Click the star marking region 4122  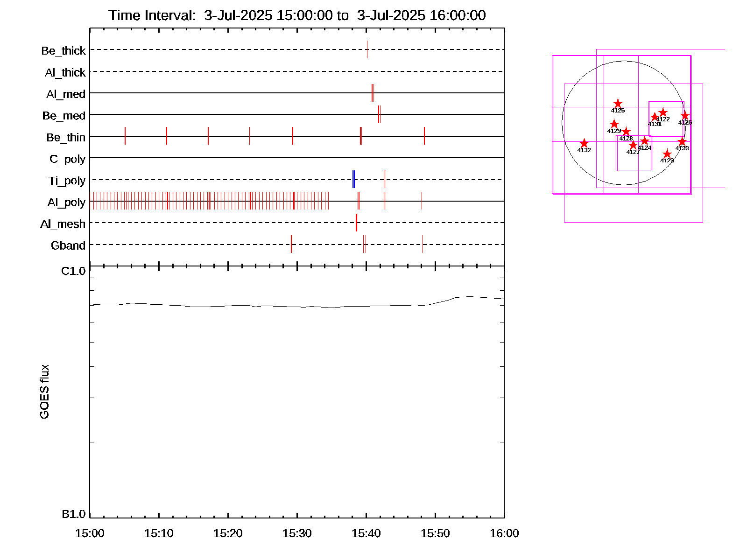[663, 112]
